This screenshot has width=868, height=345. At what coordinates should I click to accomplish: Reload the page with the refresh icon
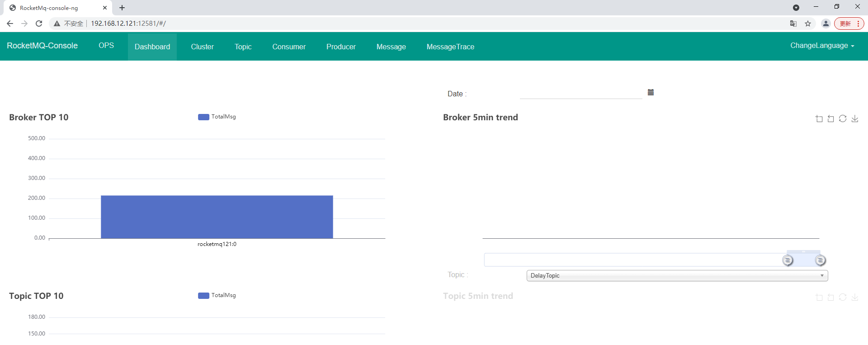[x=39, y=24]
